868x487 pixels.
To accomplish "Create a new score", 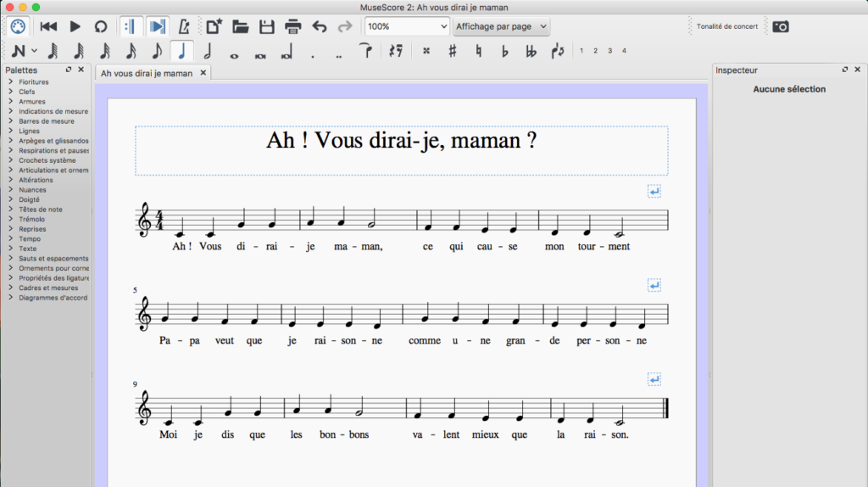I will (214, 26).
